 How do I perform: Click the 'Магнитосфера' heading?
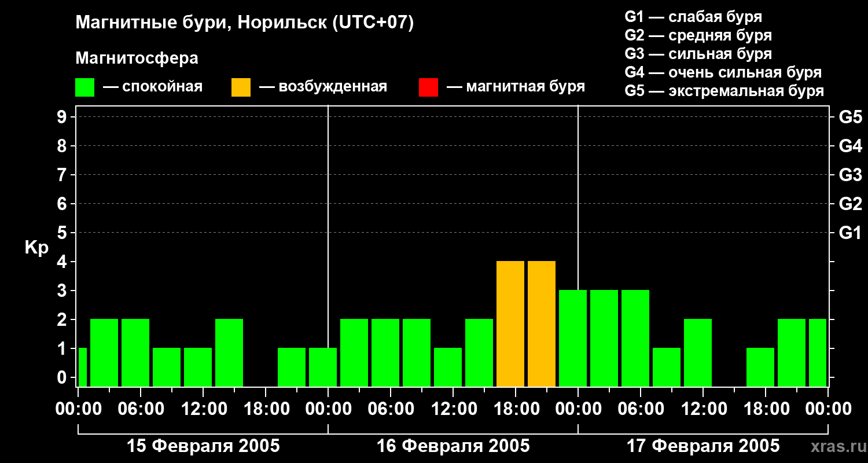[x=137, y=58]
